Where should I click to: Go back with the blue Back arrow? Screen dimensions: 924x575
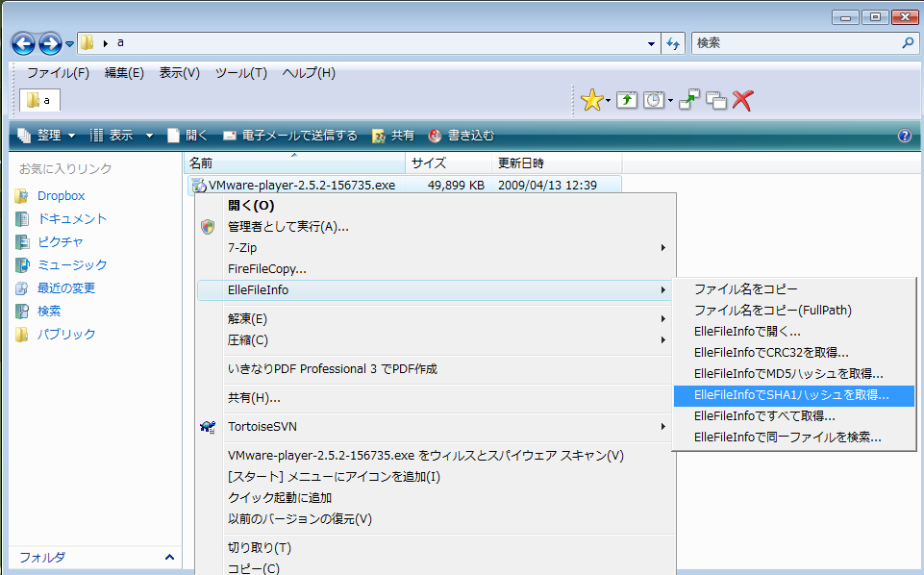click(x=24, y=43)
